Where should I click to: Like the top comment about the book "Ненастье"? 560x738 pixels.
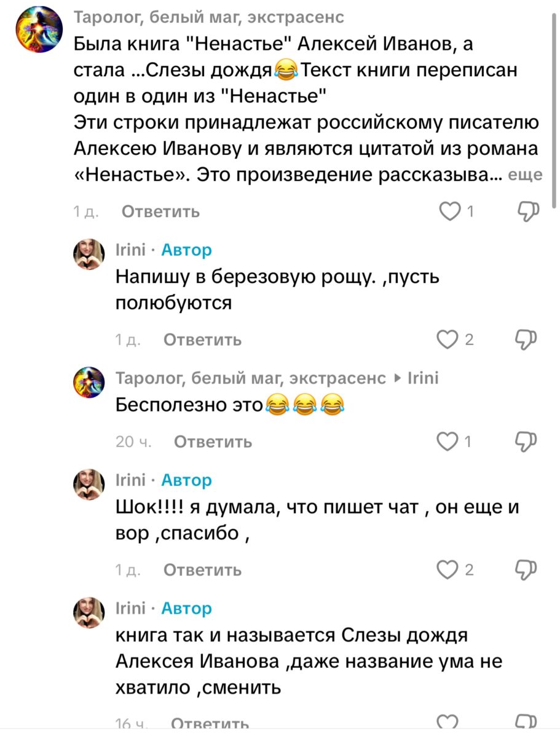point(451,212)
